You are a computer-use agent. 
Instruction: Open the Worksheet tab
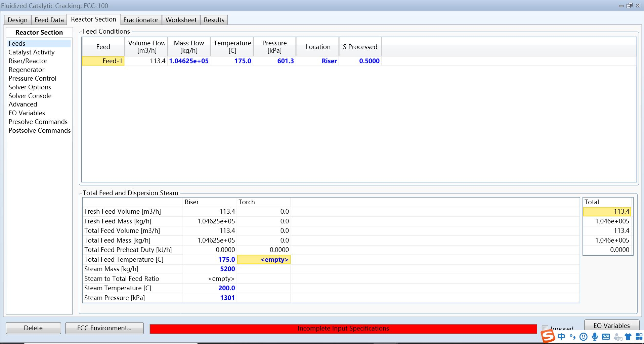pos(181,20)
